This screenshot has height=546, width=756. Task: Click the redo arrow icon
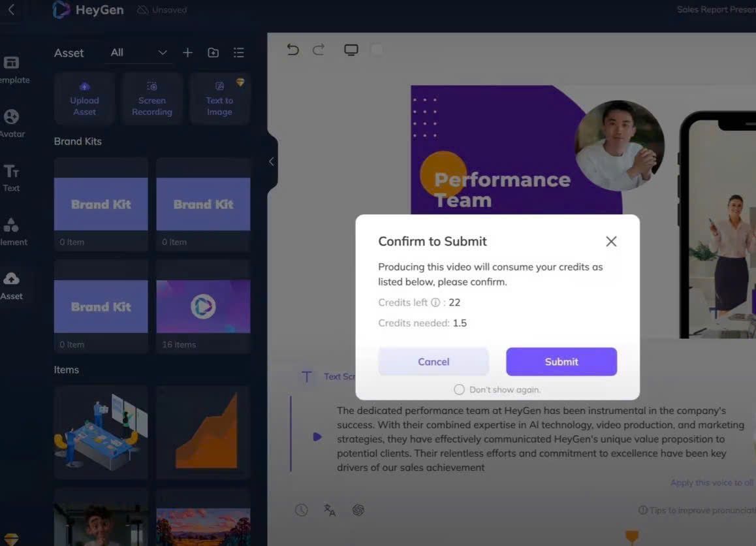tap(318, 50)
